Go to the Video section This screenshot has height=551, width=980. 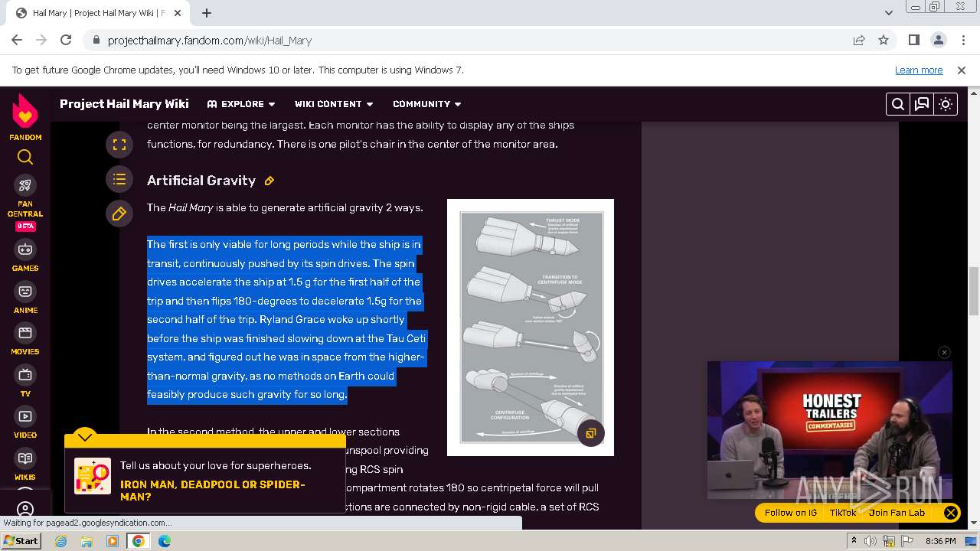pos(25,423)
